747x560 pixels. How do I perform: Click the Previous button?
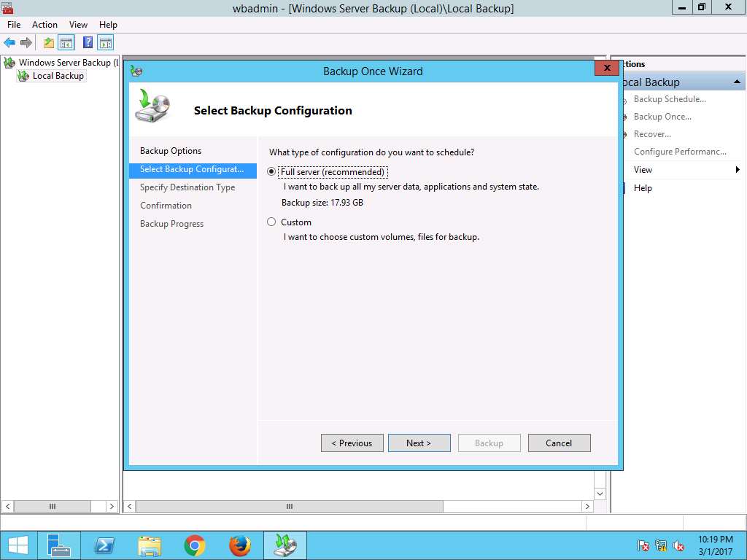point(352,443)
